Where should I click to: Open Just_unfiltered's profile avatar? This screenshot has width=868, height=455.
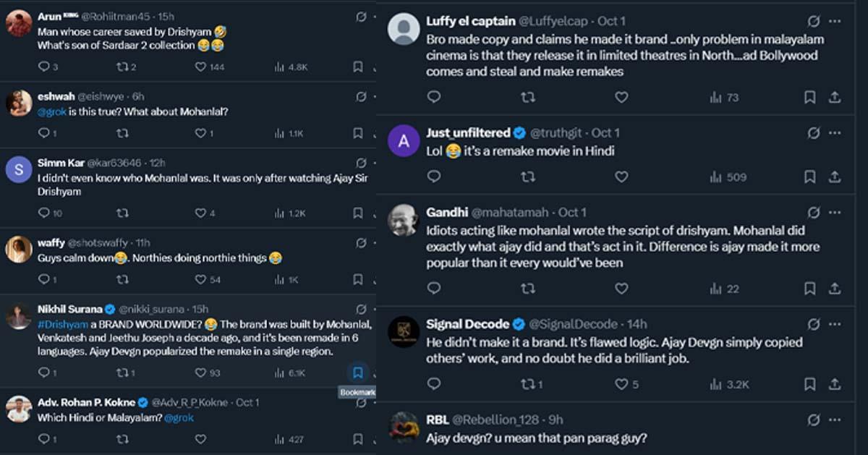pos(404,140)
